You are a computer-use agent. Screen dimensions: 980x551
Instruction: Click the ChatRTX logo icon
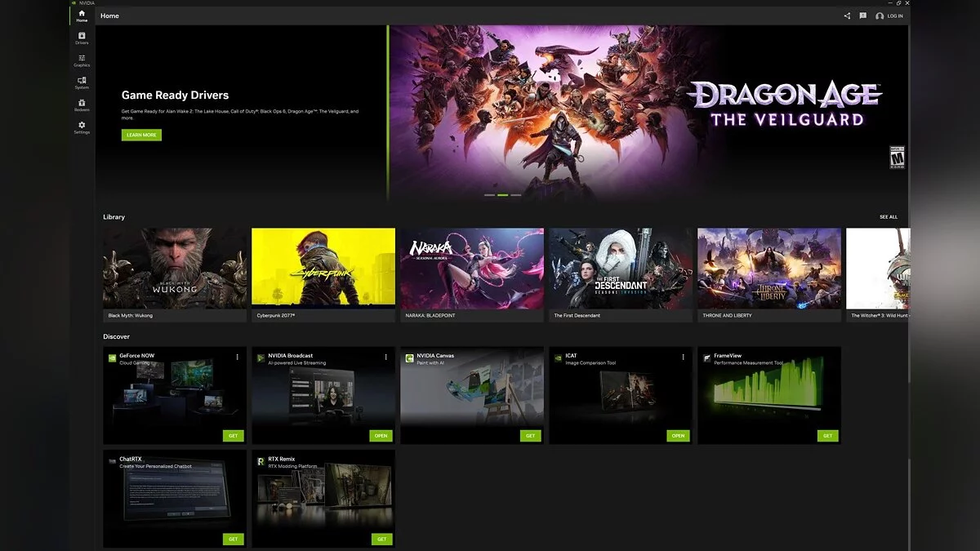pos(112,460)
